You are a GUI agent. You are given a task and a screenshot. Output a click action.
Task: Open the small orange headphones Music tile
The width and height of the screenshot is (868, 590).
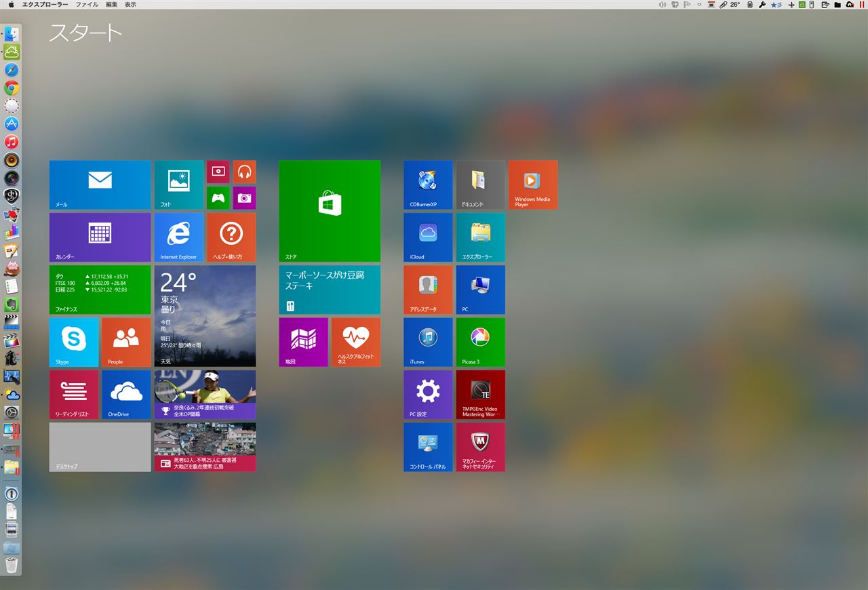click(245, 172)
